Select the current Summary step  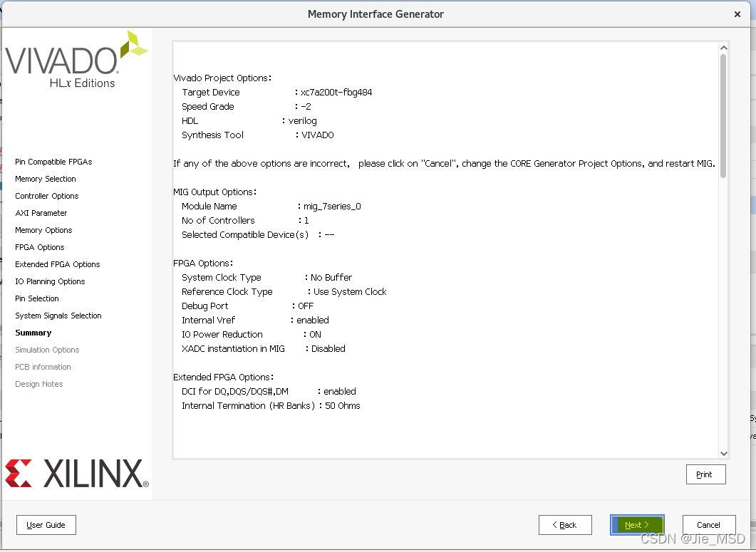[x=33, y=333]
